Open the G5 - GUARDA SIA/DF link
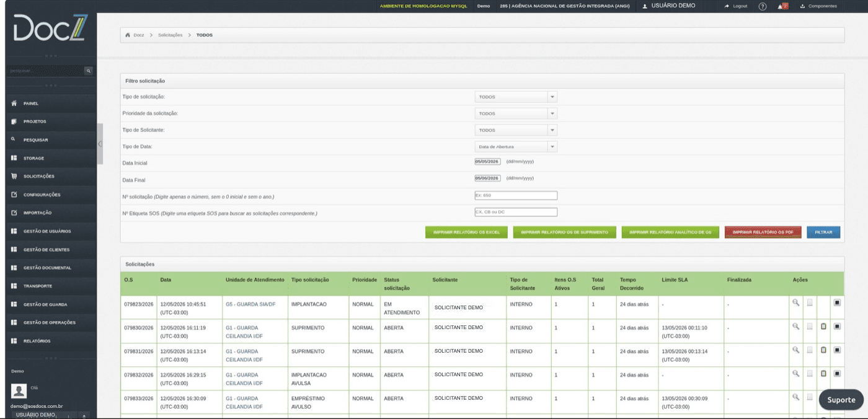This screenshot has height=419, width=868. click(250, 304)
